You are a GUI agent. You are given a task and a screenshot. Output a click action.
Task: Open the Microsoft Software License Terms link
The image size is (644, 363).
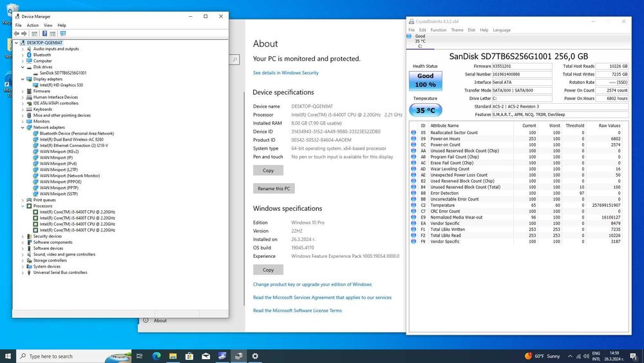click(x=298, y=311)
